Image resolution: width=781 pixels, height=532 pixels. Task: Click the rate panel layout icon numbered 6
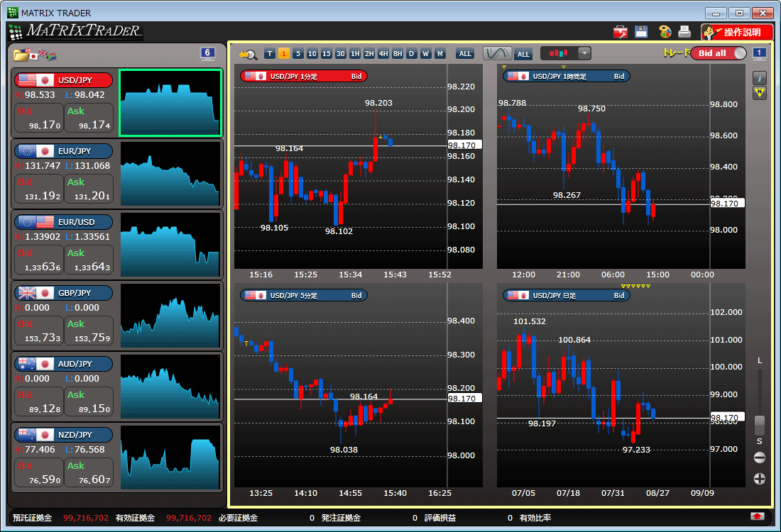pos(207,53)
